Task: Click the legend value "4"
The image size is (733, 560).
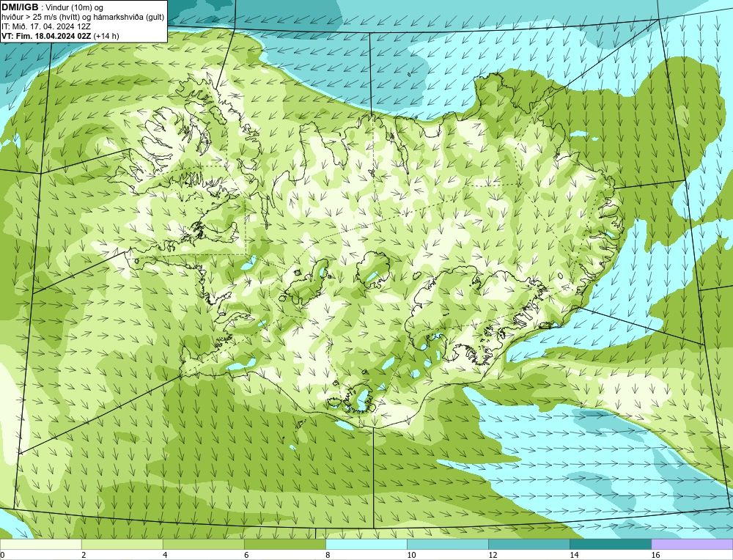Action: point(165,555)
